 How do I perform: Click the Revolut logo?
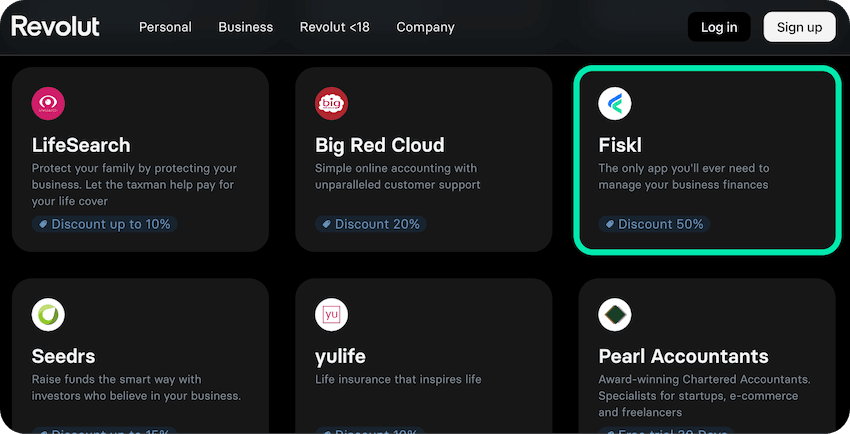55,27
